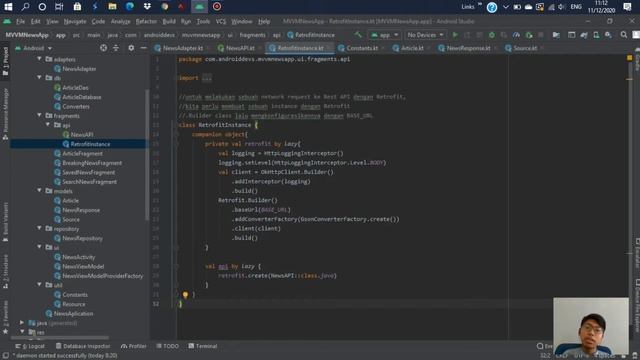Collapse the adapters folder
Viewport: 640px width, 360px height.
tap(40, 59)
